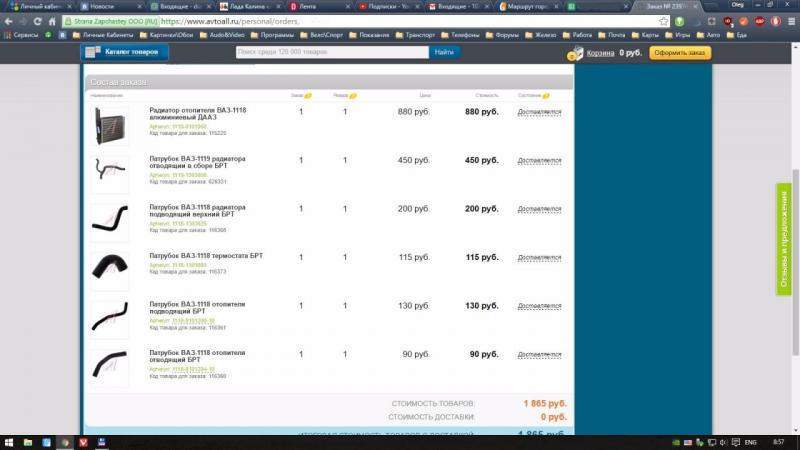
Task: Open the Chrome hamburger menu
Action: (791, 21)
